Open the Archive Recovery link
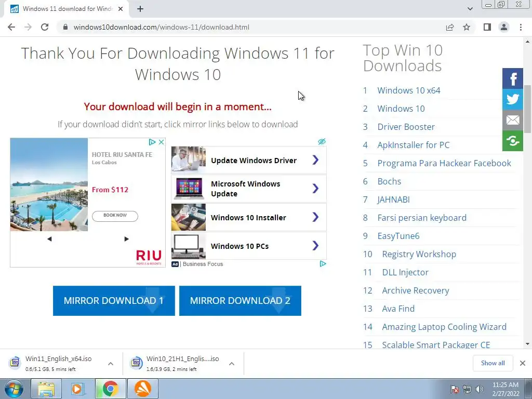This screenshot has width=532, height=399. click(416, 290)
